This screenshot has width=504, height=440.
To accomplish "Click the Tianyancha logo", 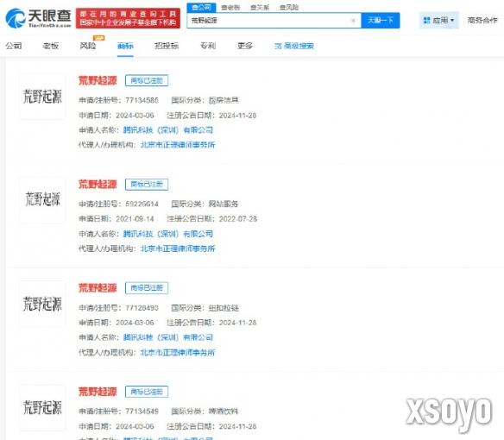I will click(38, 18).
